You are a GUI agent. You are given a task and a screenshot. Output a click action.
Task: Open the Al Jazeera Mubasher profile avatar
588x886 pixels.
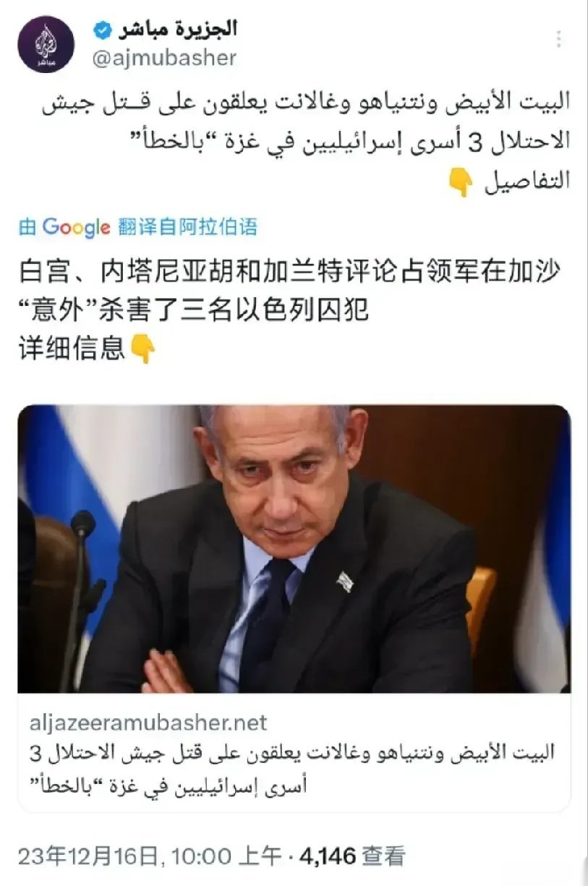pyautogui.click(x=46, y=45)
